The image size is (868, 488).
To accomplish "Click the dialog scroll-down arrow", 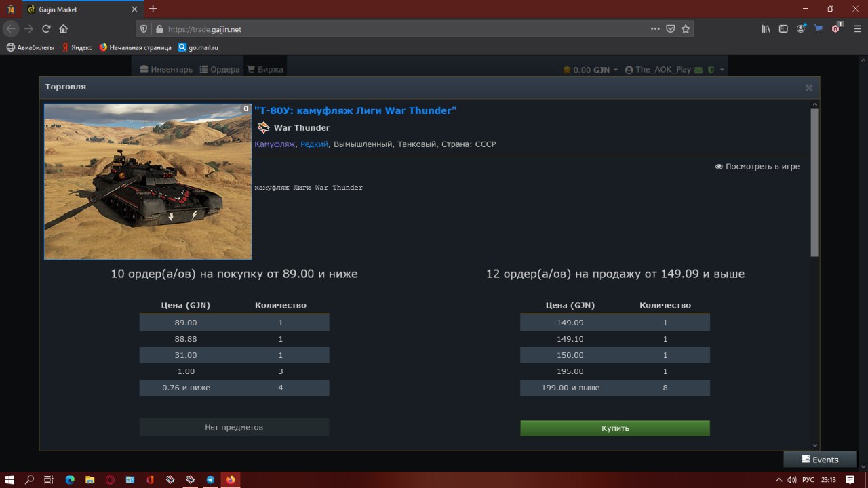I will click(x=815, y=445).
